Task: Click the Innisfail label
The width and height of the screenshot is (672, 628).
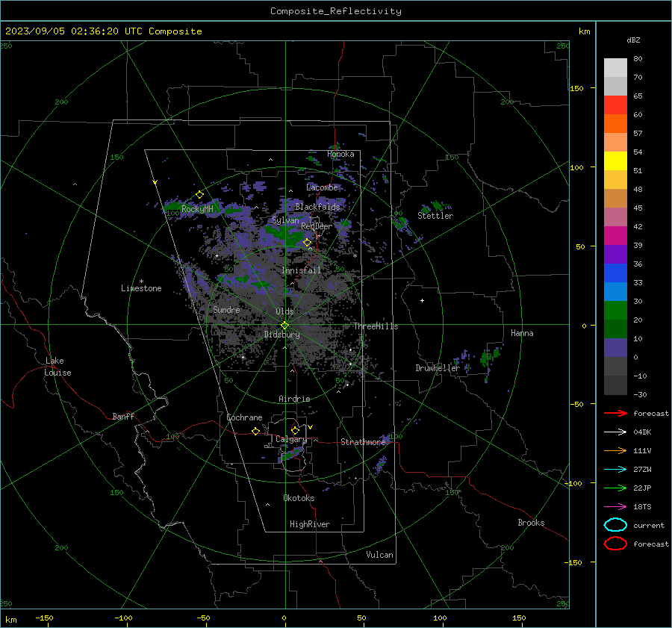Action: pos(301,270)
